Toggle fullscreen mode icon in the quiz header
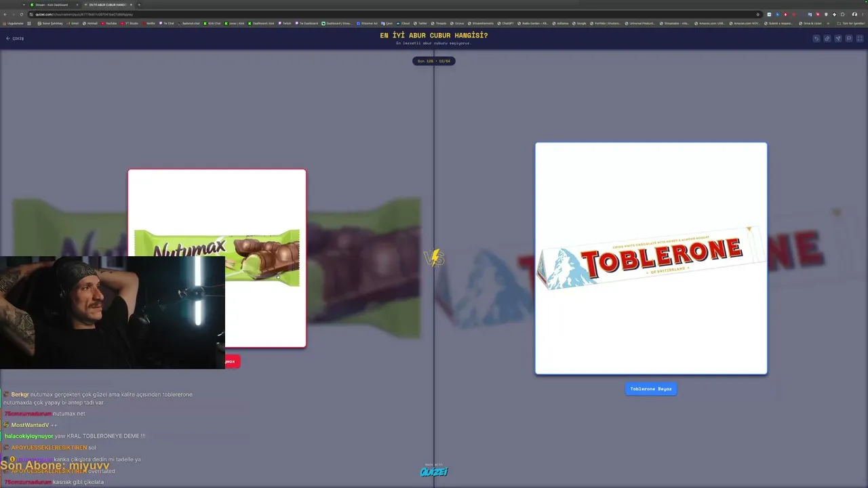This screenshot has width=868, height=488. [860, 39]
